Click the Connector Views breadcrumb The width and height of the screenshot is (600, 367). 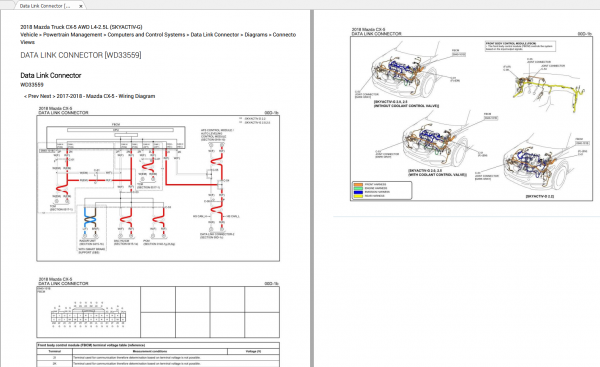click(x=284, y=35)
